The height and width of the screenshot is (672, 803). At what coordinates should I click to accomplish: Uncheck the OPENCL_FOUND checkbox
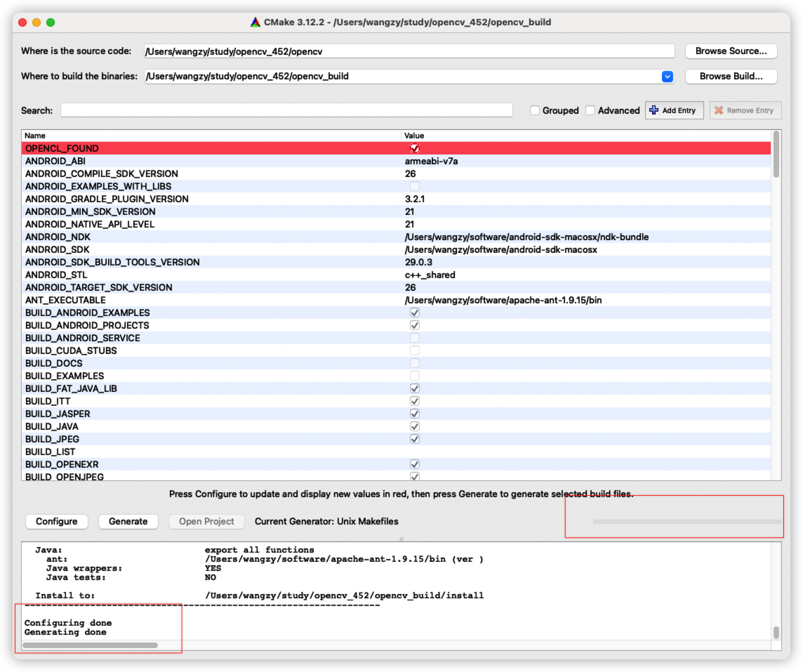point(414,148)
